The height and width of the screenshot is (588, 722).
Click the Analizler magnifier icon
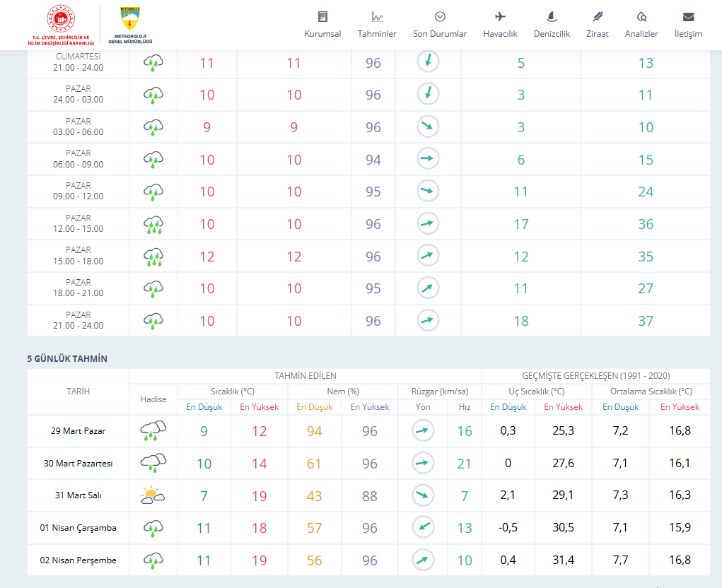641,17
